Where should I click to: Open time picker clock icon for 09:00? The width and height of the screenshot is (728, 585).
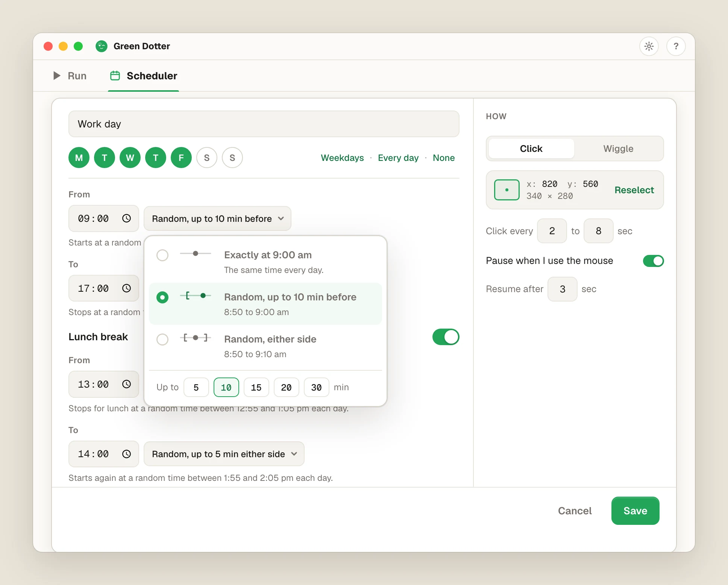126,218
